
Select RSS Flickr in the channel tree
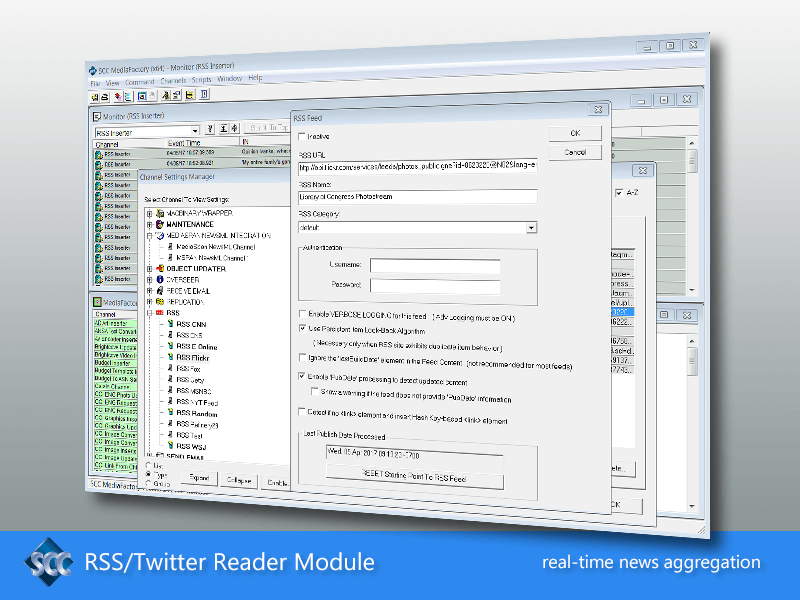(192, 357)
